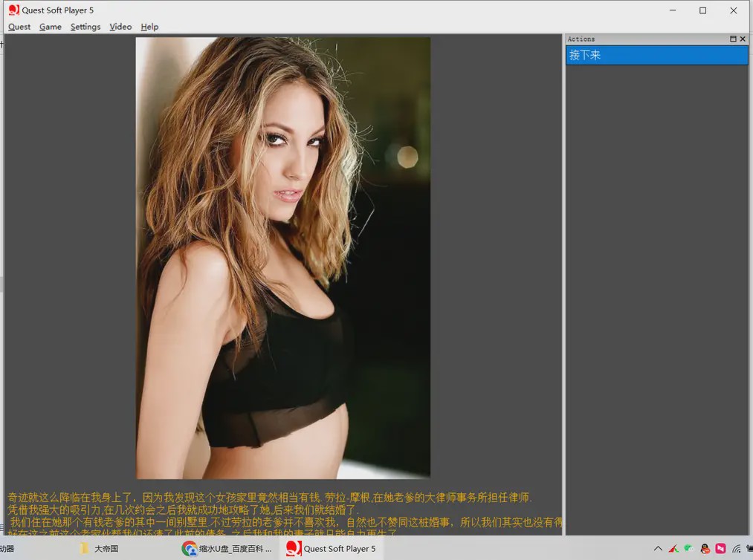The image size is (753, 560).
Task: Click the woman's portrait image
Action: click(282, 258)
